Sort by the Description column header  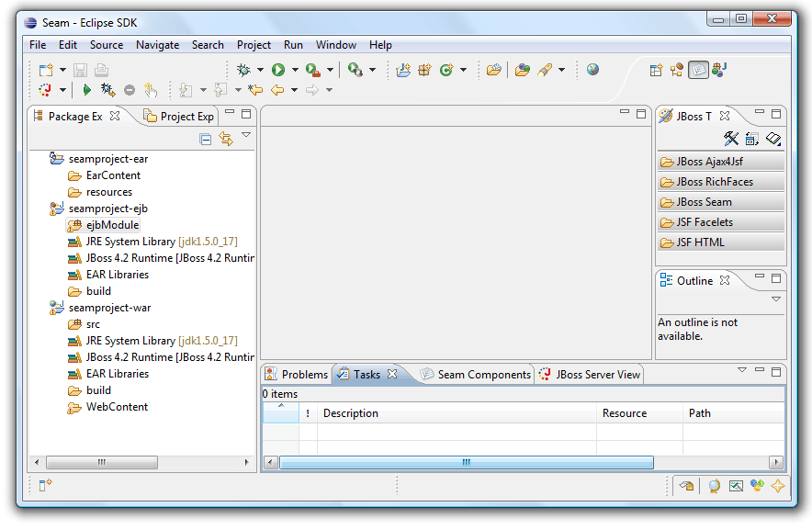point(457,413)
